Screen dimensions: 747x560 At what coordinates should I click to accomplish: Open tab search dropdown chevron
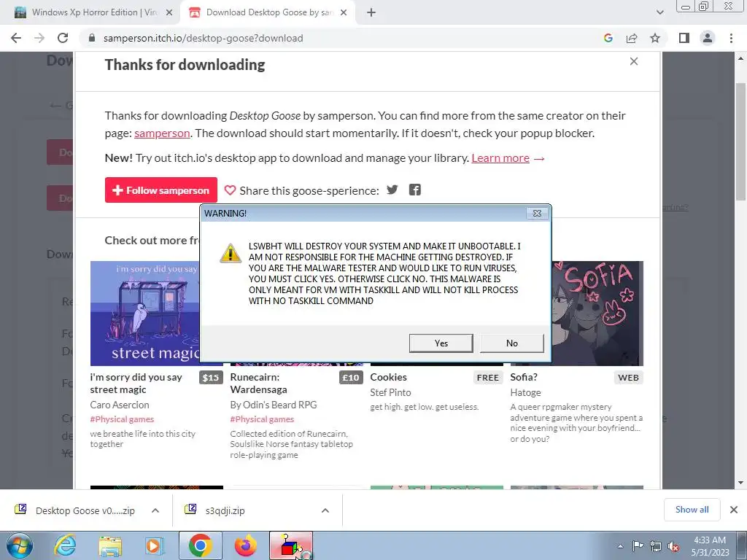(659, 13)
